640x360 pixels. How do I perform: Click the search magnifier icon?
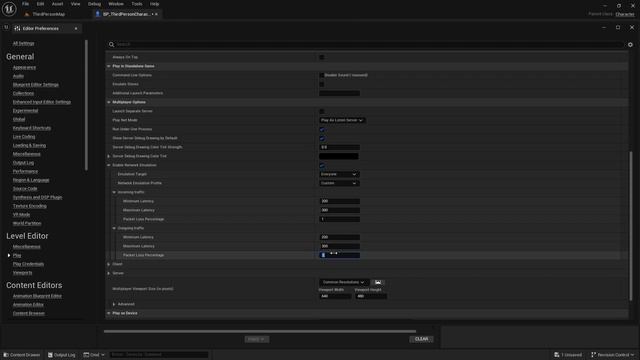(111, 44)
